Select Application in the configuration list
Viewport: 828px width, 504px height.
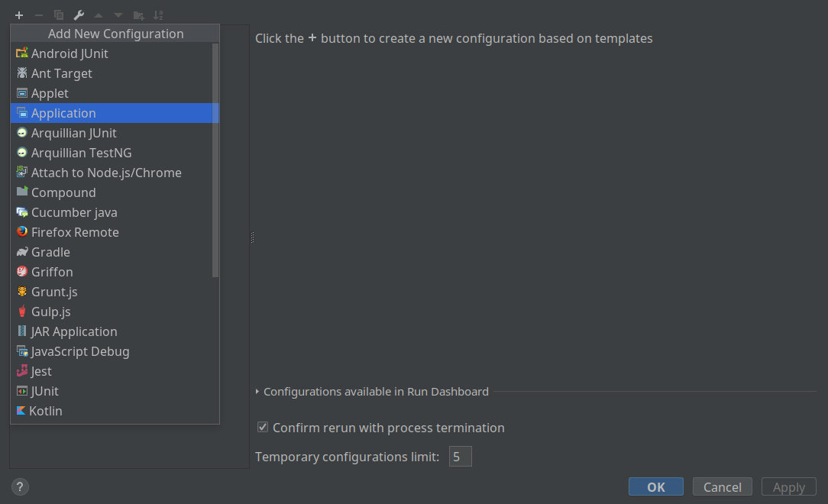[x=112, y=113]
